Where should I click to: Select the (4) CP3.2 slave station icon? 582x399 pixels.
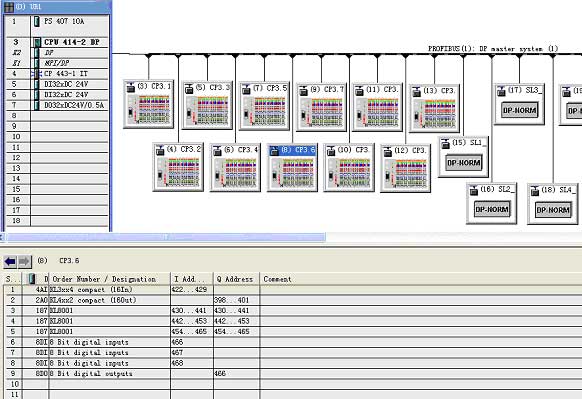(x=178, y=167)
